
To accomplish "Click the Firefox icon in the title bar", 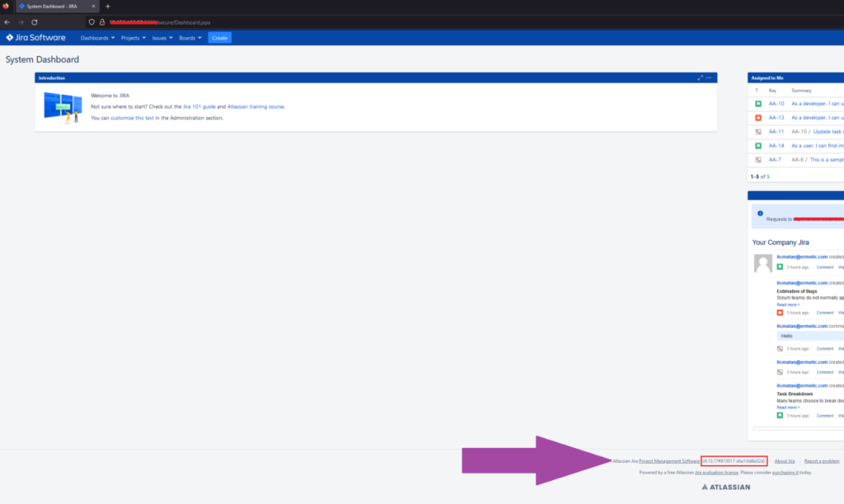I will 6,6.
